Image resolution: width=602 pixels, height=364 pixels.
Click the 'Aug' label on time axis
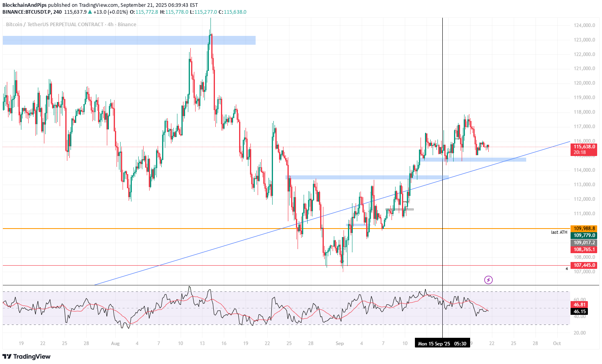coord(115,343)
